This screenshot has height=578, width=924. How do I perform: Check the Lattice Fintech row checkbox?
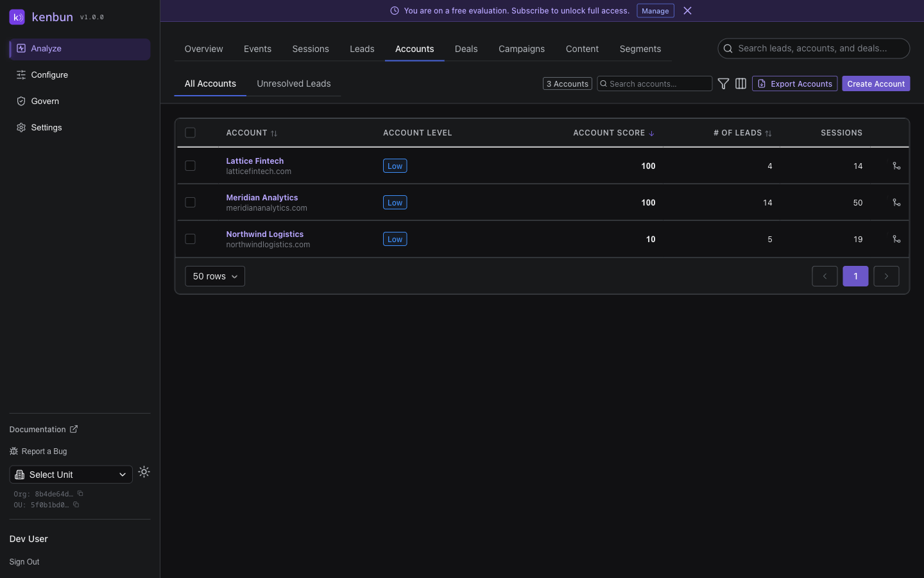pos(190,166)
